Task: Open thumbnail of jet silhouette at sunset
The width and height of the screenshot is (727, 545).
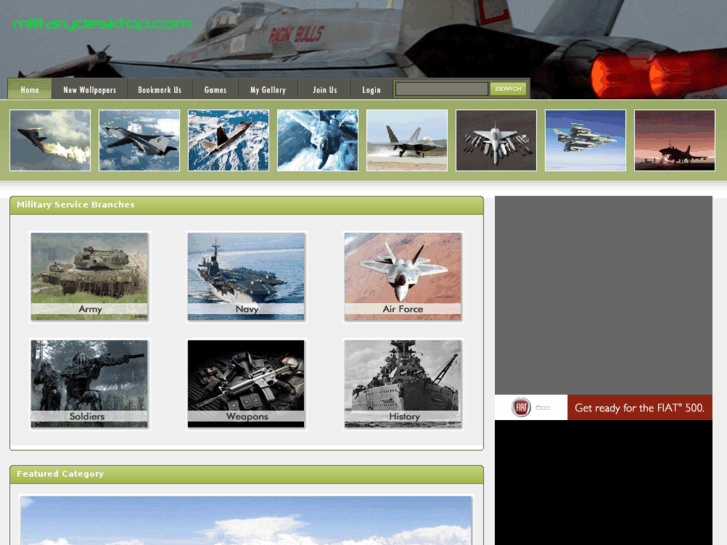Action: coord(675,140)
